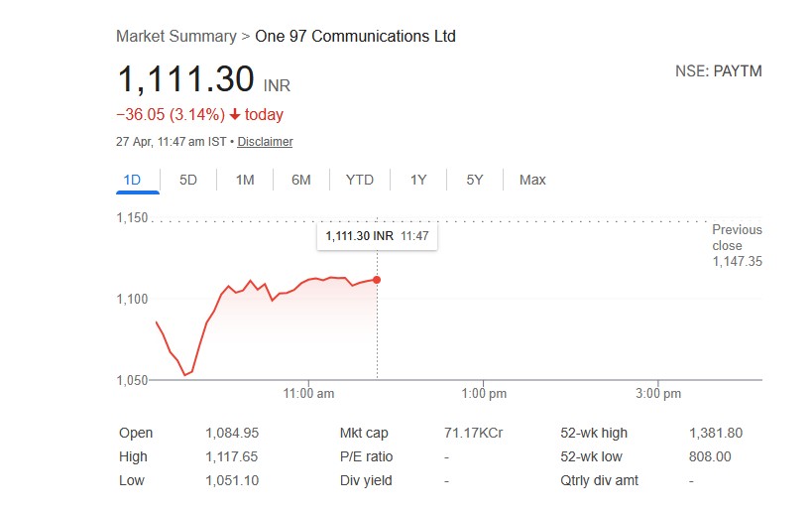Click the 52-wk high value 1,381.80
Screen dimensions: 812x511
(x=716, y=433)
